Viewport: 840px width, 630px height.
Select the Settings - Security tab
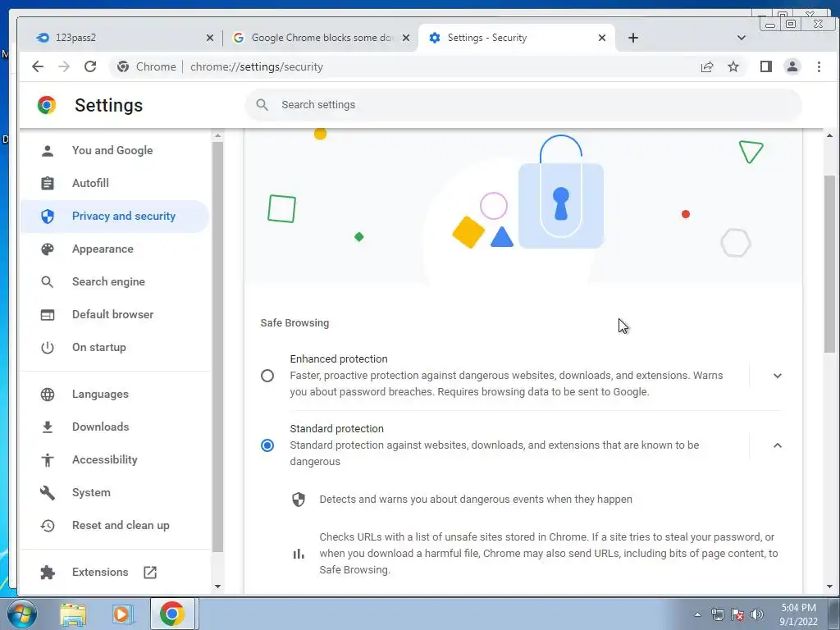[x=517, y=38]
